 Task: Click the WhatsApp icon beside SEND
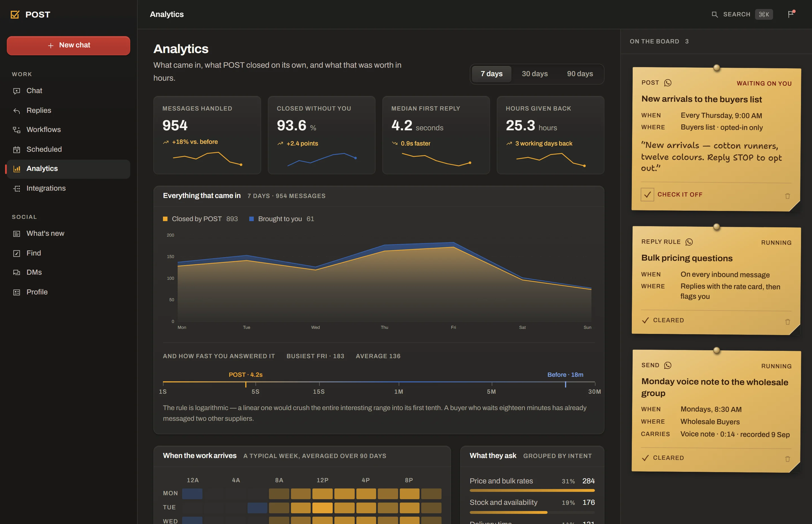pos(668,365)
